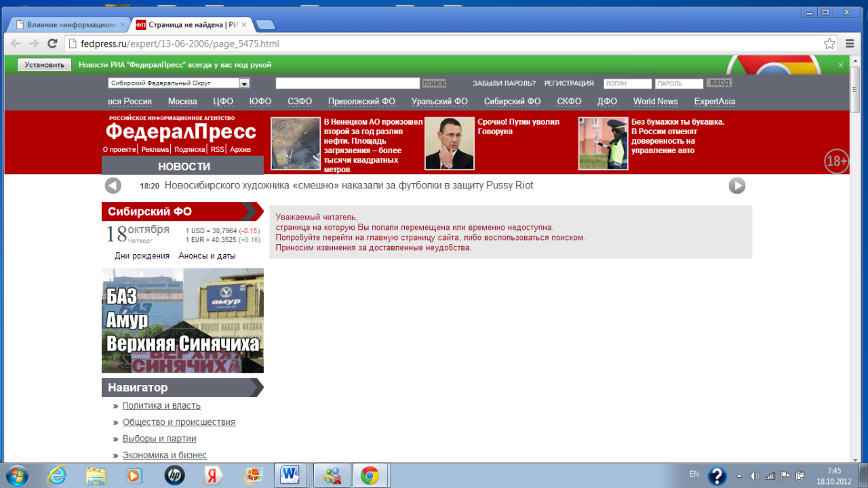Open the ExpertAsia section
This screenshot has height=488, width=868.
point(714,102)
